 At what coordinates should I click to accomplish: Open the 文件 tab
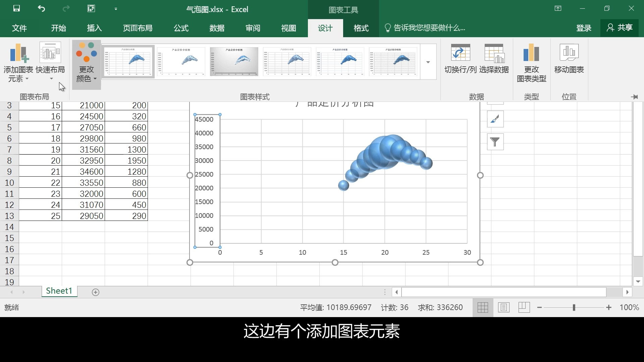(x=19, y=28)
